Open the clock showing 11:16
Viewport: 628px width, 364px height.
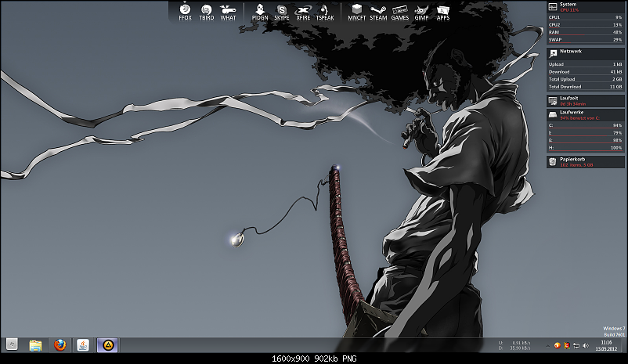(x=606, y=345)
